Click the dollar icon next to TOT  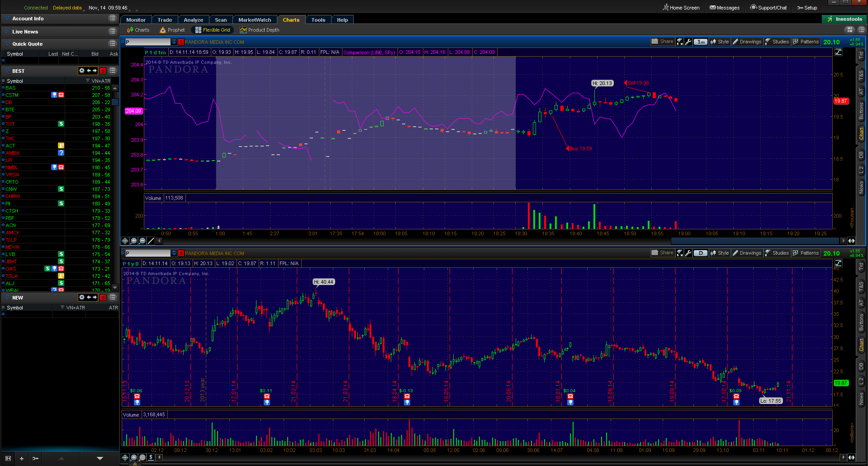coord(61,124)
